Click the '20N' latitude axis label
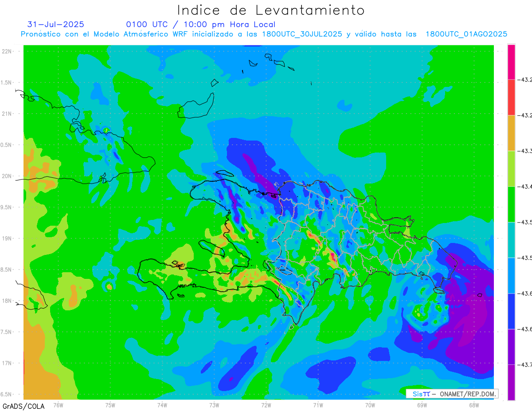 (x=8, y=176)
